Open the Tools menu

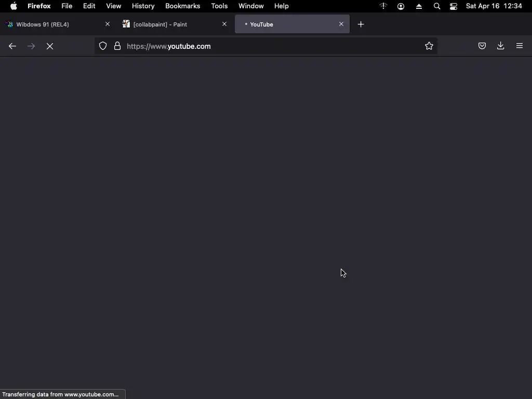(219, 6)
